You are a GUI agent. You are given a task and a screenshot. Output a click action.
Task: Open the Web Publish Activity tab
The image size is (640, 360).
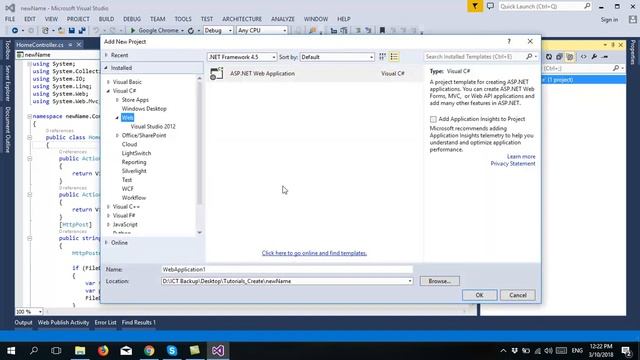pyautogui.click(x=63, y=322)
